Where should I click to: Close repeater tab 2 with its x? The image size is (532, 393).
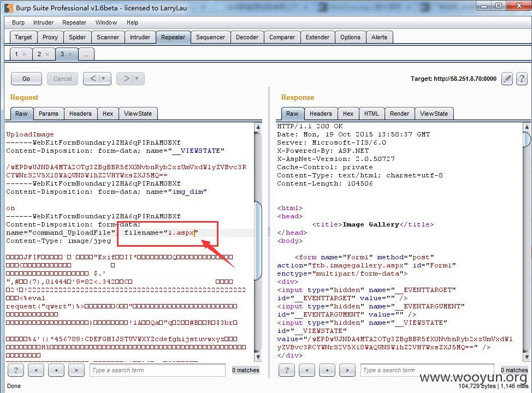(x=47, y=54)
